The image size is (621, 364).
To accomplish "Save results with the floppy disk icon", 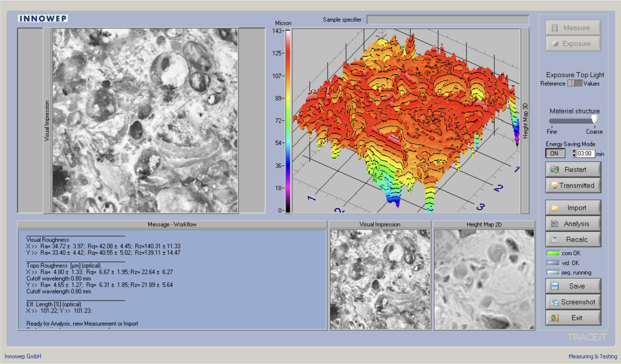I will (x=573, y=286).
